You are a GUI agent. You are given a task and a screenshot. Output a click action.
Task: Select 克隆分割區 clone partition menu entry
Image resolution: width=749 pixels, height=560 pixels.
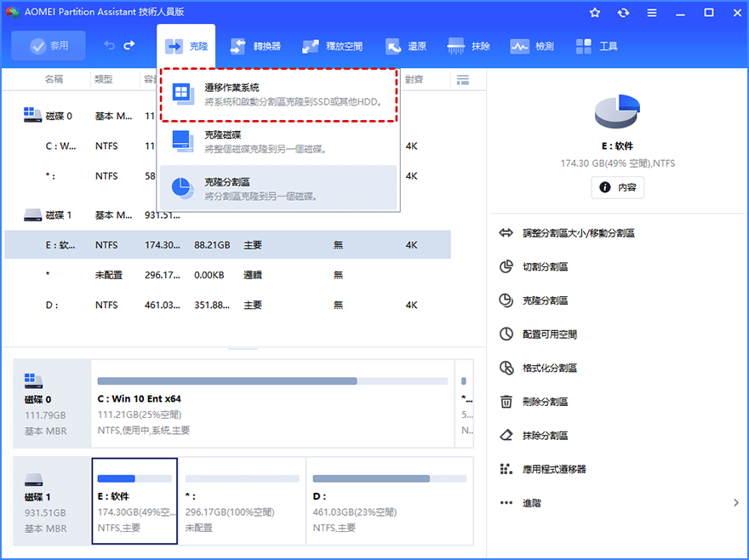coord(279,189)
